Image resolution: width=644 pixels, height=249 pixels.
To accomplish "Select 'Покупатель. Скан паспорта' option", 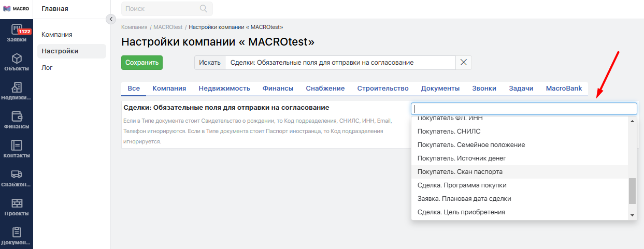I will coord(460,172).
